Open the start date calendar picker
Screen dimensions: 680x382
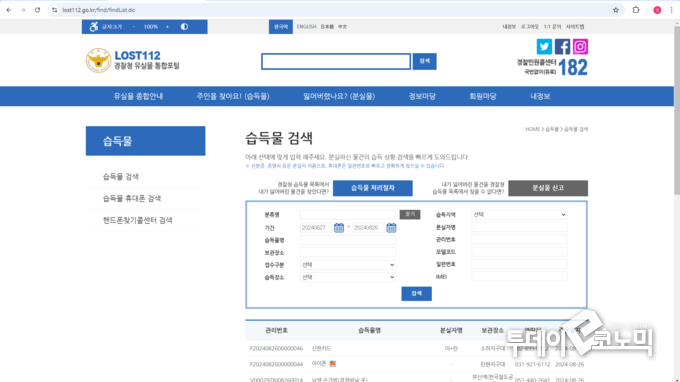339,227
